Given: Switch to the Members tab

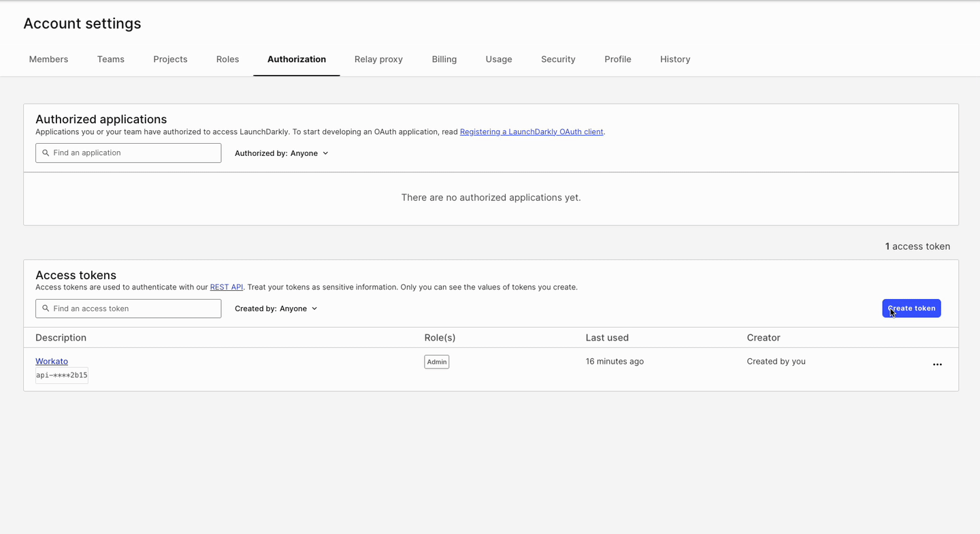Looking at the screenshot, I should (48, 59).
